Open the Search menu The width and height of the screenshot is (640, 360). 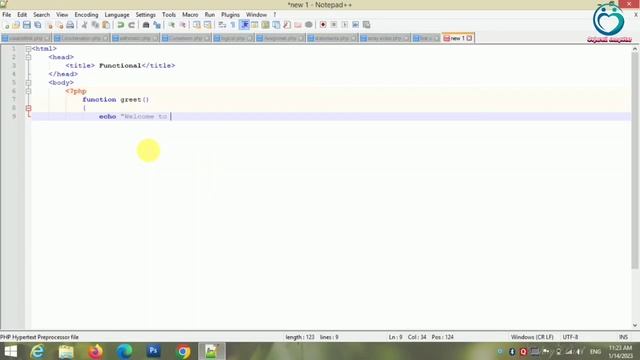[41, 15]
